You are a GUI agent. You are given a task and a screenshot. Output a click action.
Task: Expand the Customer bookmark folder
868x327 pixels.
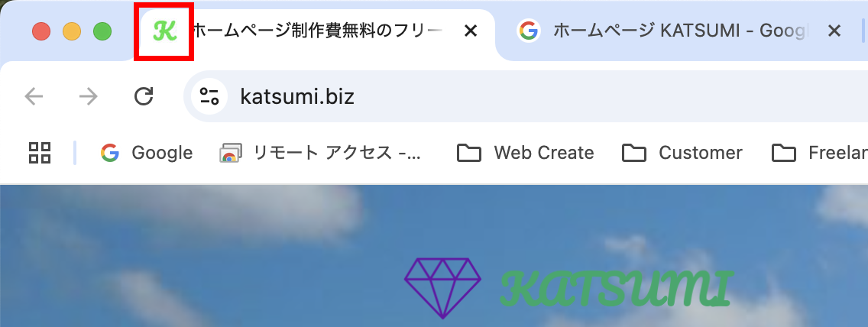tap(682, 152)
